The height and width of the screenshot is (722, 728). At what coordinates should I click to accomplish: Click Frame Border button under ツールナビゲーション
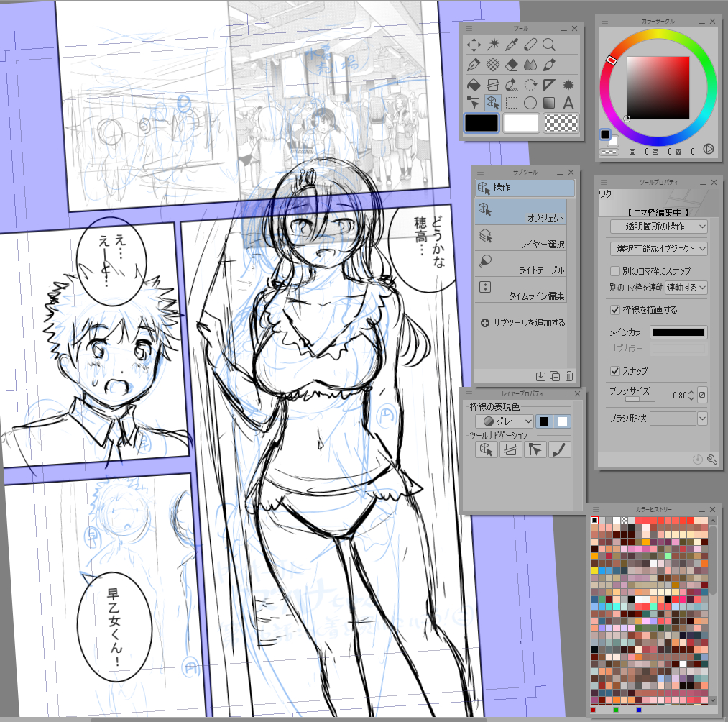point(511,449)
